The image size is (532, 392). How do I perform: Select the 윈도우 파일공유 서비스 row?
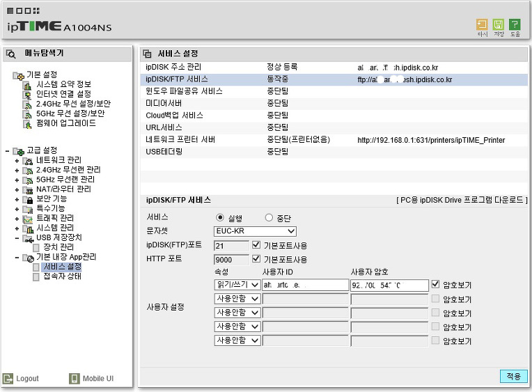click(x=334, y=91)
